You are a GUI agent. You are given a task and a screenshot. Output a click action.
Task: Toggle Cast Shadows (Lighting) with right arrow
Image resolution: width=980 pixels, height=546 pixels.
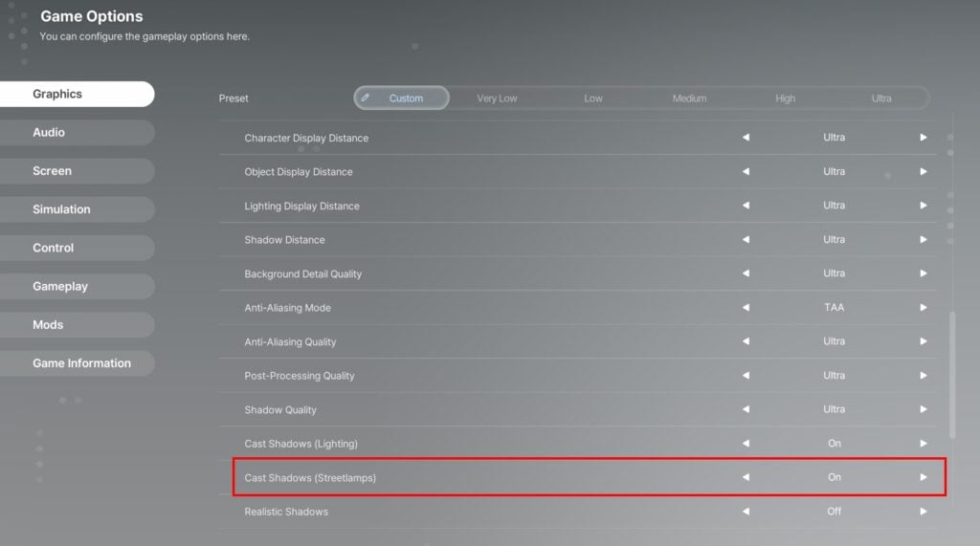[x=924, y=444]
